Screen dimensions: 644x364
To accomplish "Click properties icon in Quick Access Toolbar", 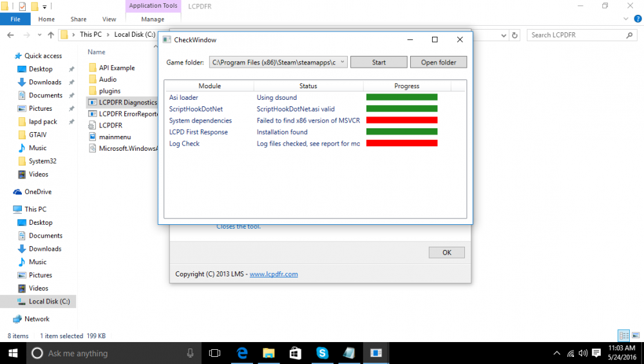I will (x=23, y=6).
